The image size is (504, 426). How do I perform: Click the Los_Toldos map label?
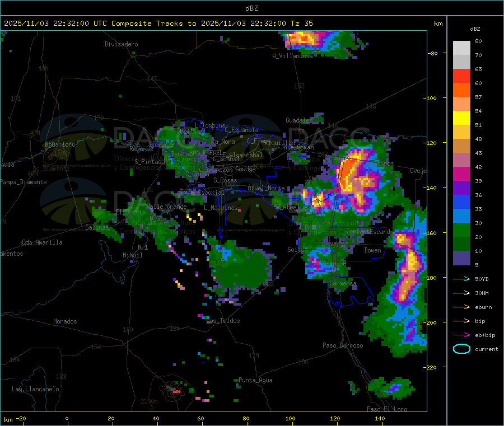223,321
